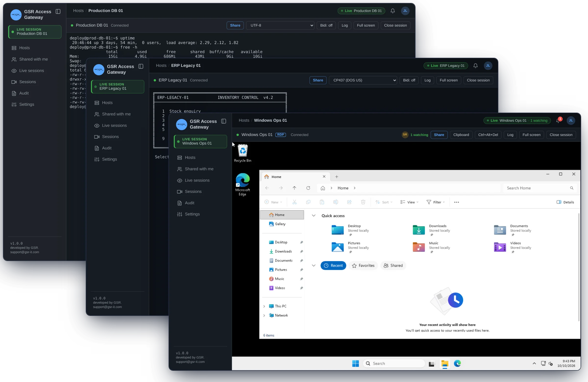
Task: Toggle Bidi: off in Production DB toolbar
Action: [326, 25]
